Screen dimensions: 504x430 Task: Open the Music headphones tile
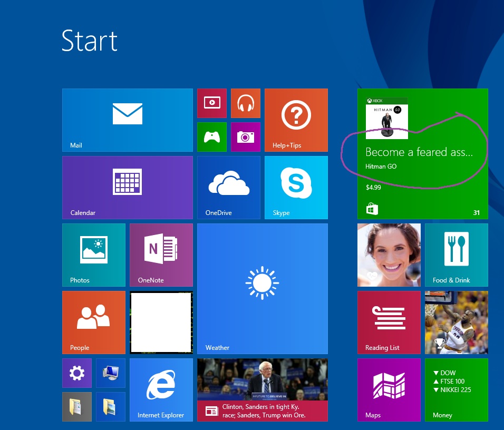[245, 103]
